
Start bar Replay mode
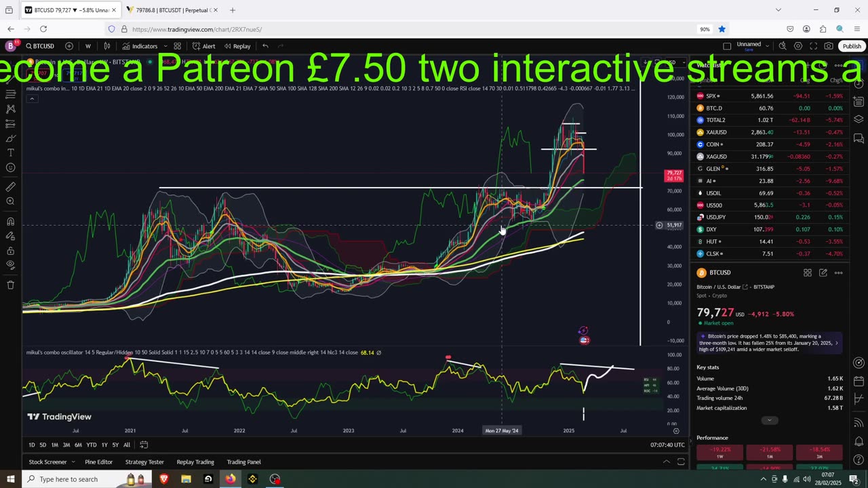(237, 46)
